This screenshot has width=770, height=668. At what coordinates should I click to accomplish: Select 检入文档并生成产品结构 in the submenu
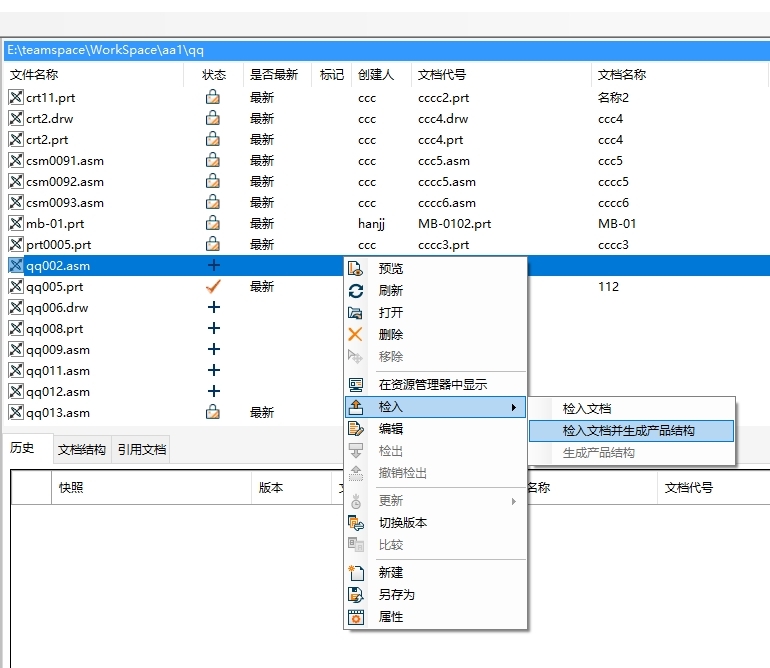[x=632, y=431]
